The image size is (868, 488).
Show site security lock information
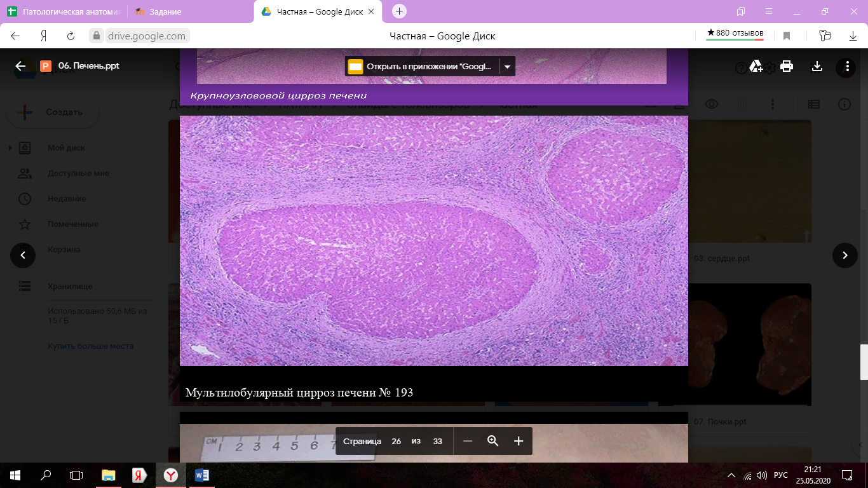pos(97,36)
